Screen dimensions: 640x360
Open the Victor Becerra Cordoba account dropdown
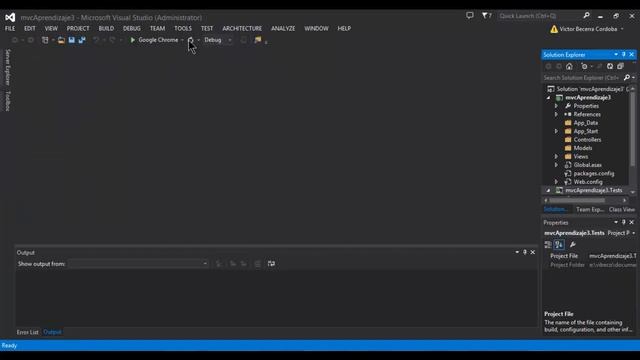[622, 29]
